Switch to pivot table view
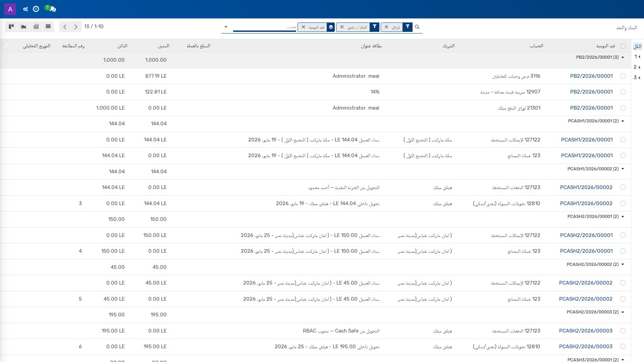644x362 pixels. pos(36,26)
